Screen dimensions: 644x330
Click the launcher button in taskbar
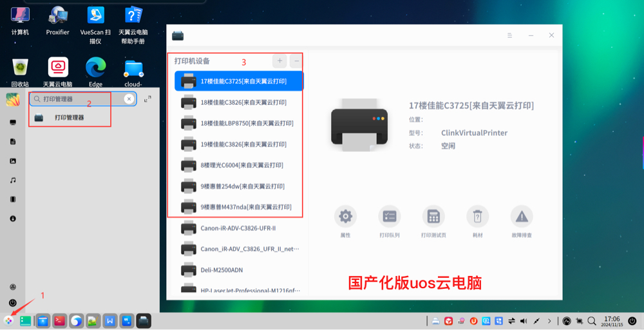[x=8, y=320]
